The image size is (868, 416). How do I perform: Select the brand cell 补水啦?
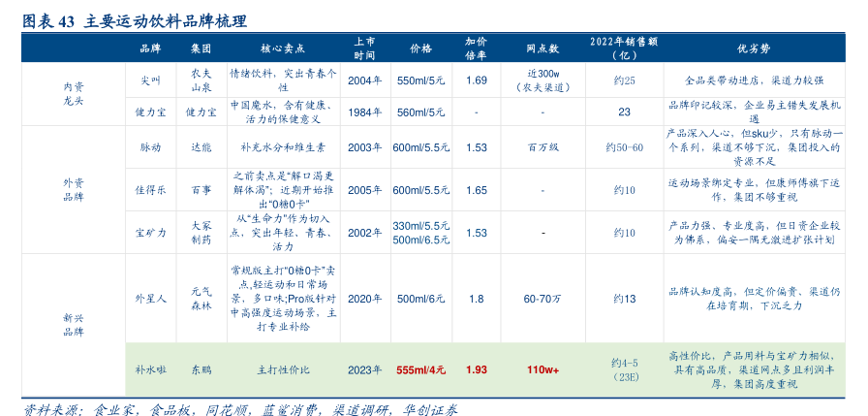[150, 369]
